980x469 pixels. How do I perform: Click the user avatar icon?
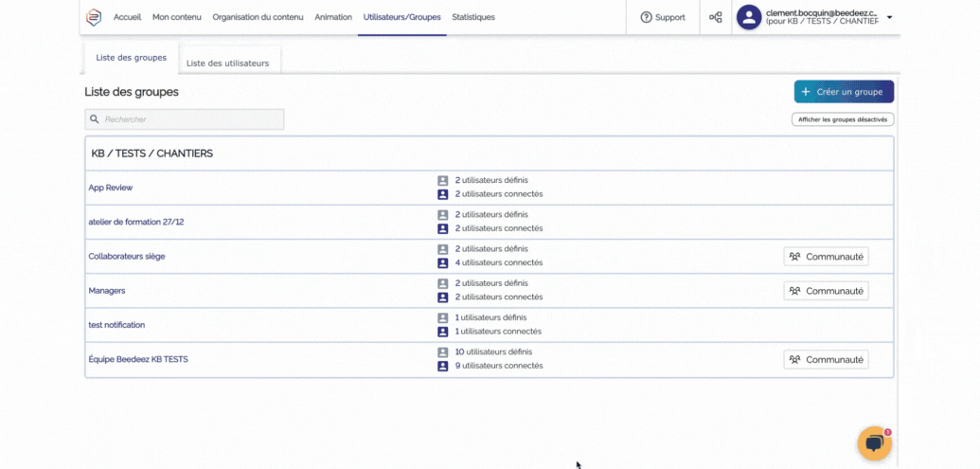[749, 17]
